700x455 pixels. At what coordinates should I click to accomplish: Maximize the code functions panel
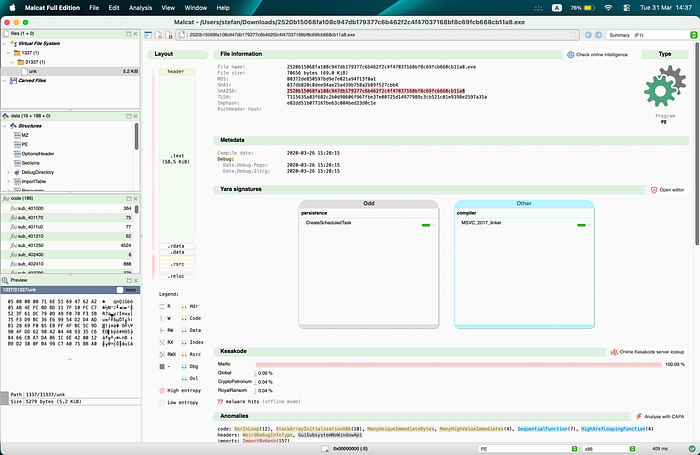click(129, 198)
